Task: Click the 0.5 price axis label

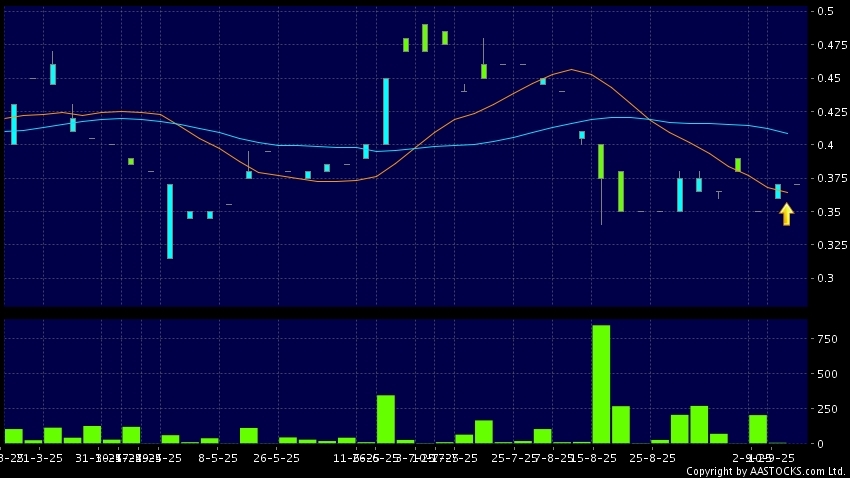Action: [826, 11]
